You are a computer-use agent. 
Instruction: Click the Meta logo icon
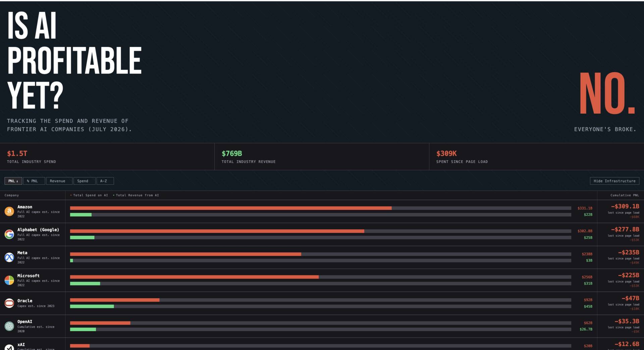[9, 257]
